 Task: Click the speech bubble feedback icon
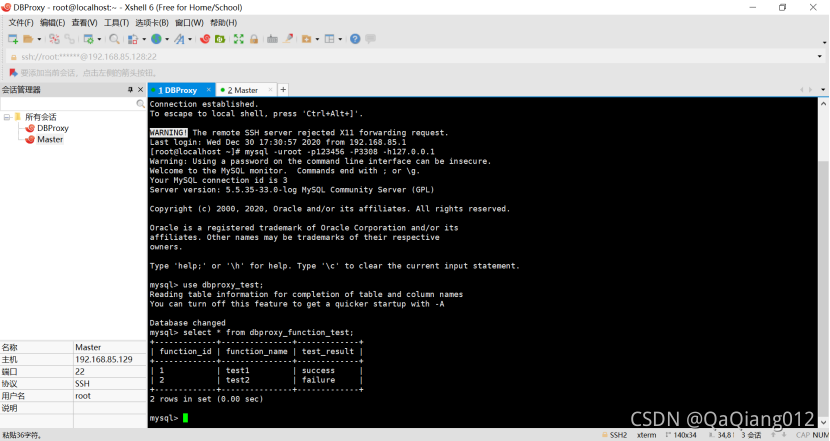[371, 39]
